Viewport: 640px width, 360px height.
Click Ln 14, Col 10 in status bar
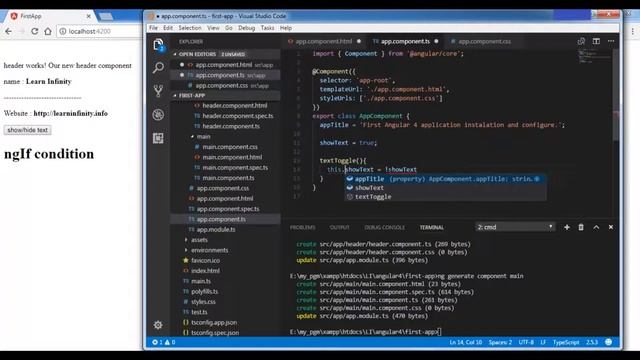[x=465, y=342]
